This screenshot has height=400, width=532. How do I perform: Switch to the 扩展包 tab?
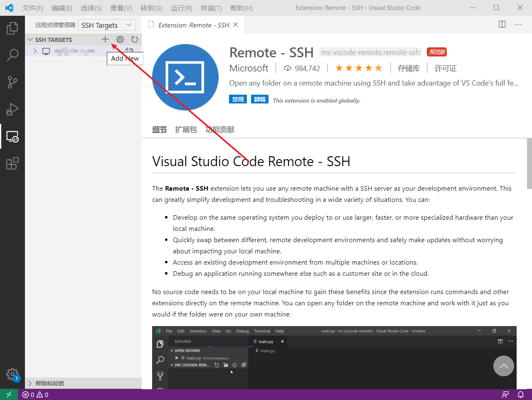point(186,130)
